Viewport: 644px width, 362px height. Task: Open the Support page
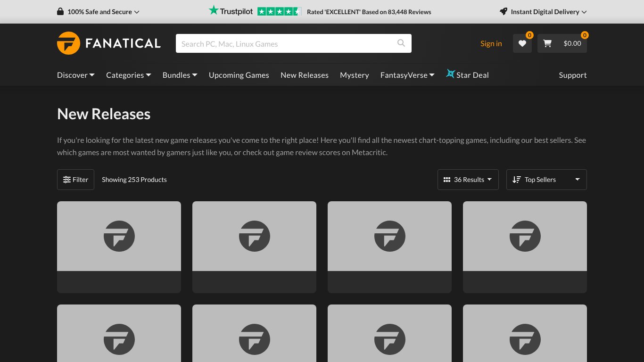point(573,75)
